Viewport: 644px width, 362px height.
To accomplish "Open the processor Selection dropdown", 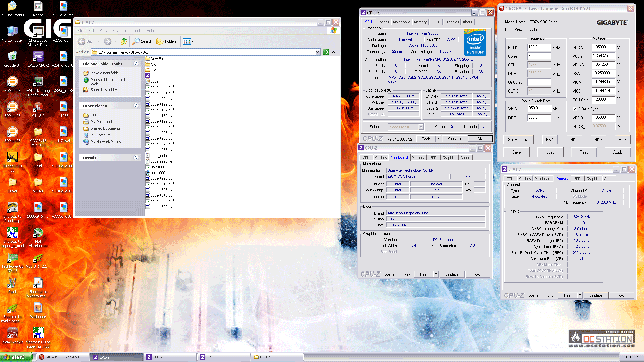I will pos(421,127).
